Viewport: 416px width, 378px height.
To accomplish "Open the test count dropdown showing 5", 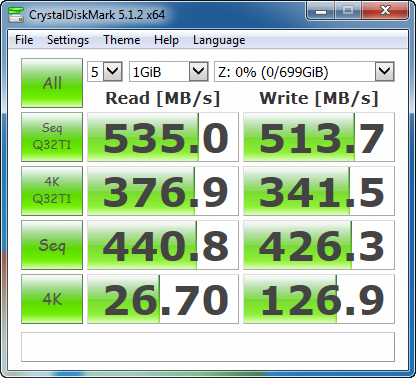I will pos(105,72).
